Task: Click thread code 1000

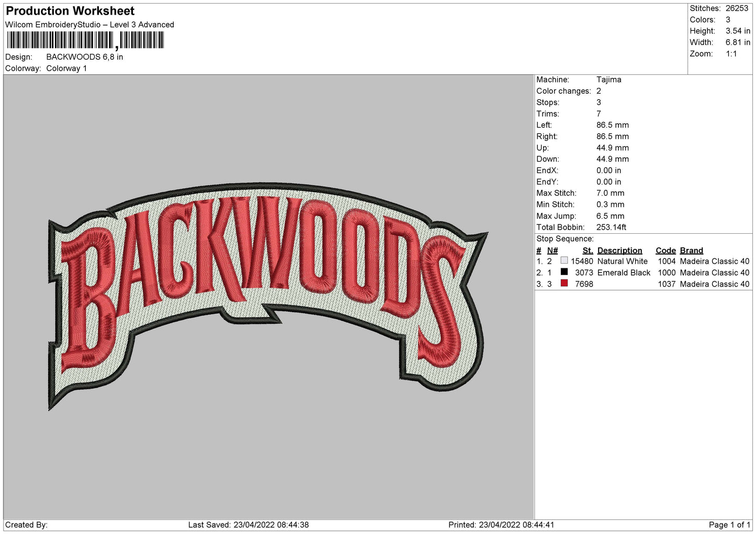Action: pos(667,273)
